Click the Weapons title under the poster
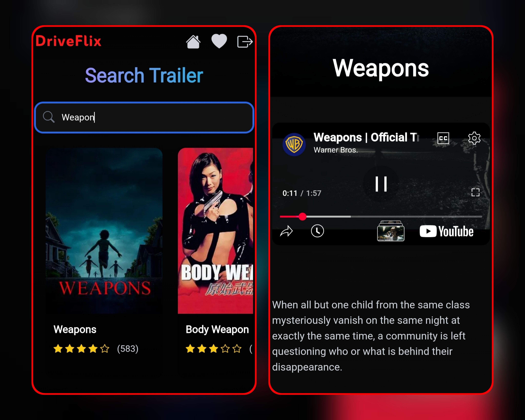 tap(75, 329)
